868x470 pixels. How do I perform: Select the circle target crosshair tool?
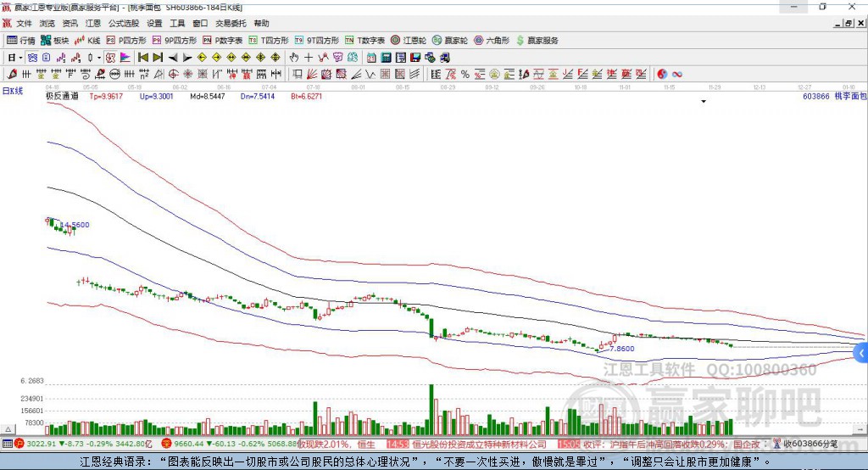coord(173,75)
